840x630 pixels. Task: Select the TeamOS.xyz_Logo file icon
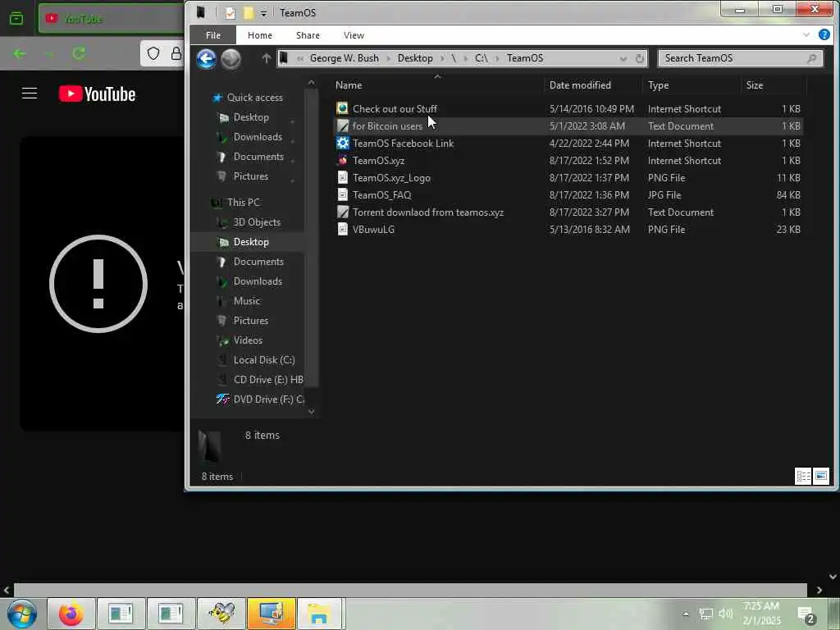(342, 177)
